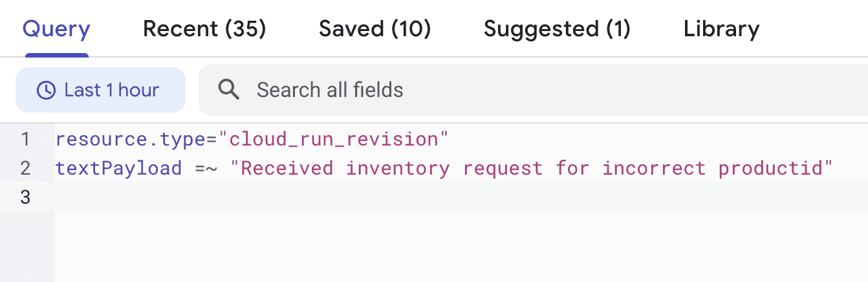Screen dimensions: 868x282
Task: Place cursor on textPayload field name
Action: 118,168
